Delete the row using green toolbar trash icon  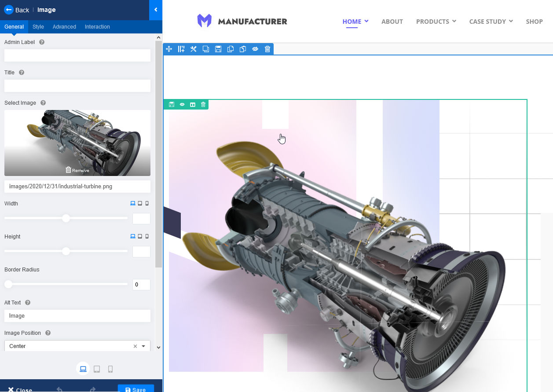(203, 105)
